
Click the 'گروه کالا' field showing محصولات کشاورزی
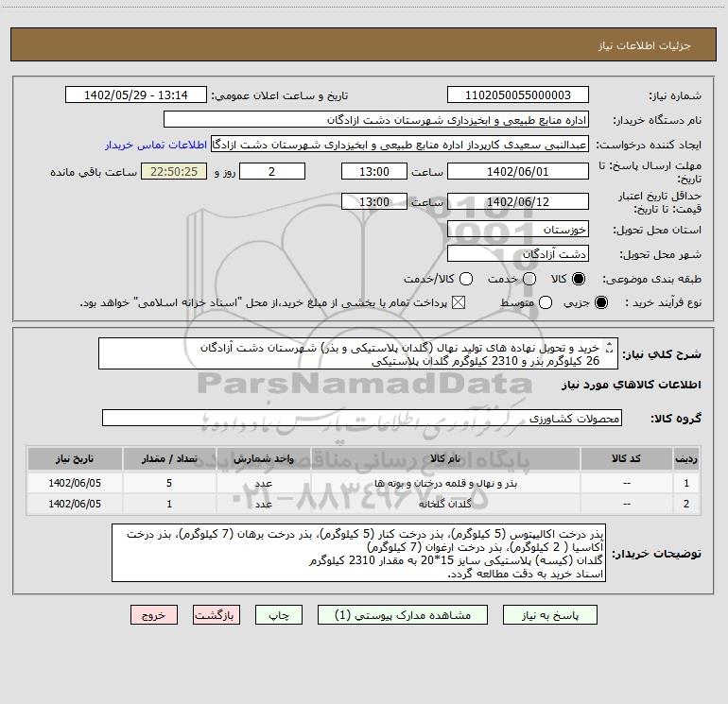coord(362,418)
